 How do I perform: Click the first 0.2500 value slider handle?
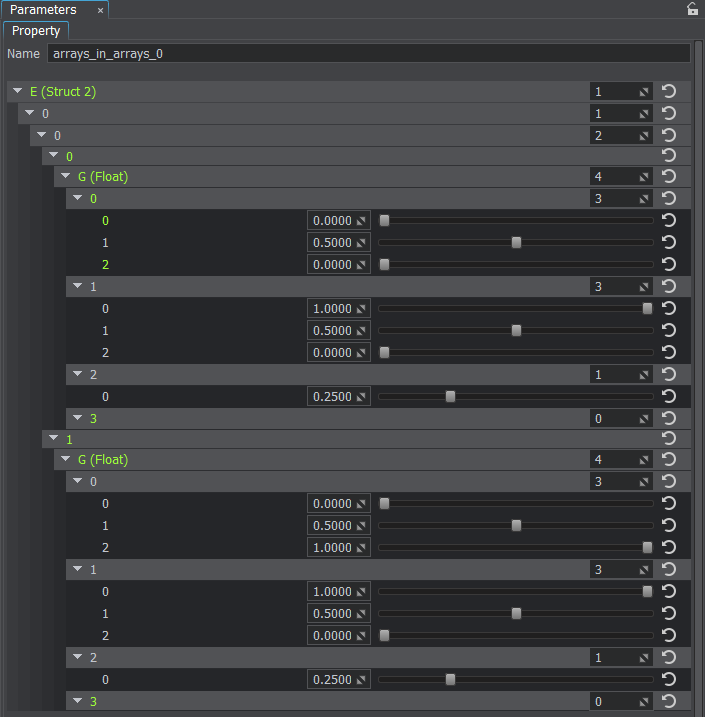point(450,396)
